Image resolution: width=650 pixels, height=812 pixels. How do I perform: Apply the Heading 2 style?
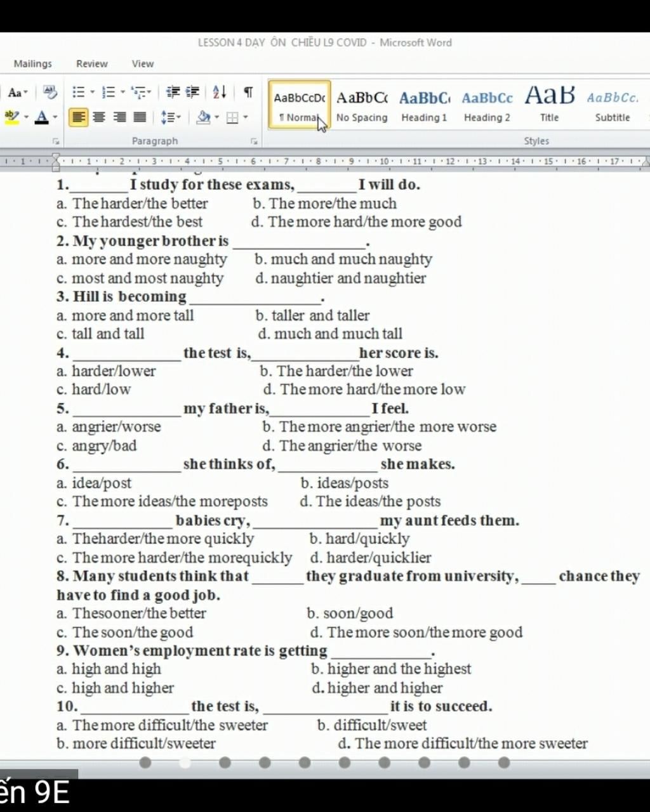point(487,105)
